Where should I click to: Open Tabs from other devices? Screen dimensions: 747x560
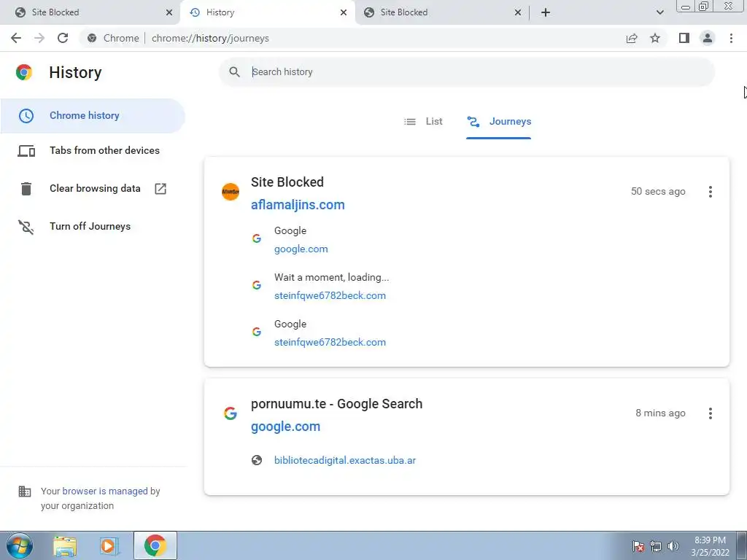pos(93,150)
